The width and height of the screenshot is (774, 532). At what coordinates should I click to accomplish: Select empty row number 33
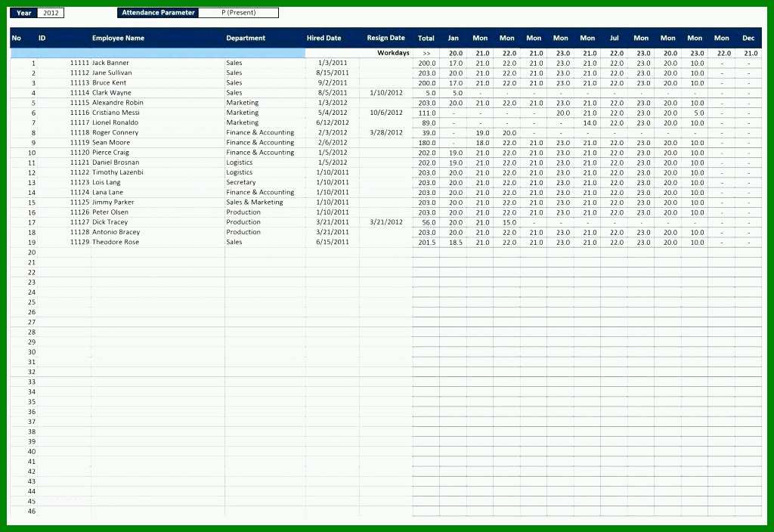coord(32,382)
